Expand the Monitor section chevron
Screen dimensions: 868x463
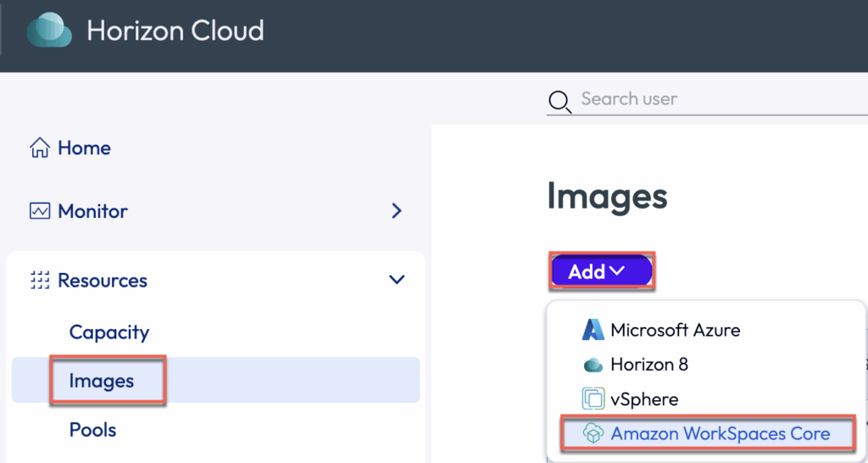396,211
